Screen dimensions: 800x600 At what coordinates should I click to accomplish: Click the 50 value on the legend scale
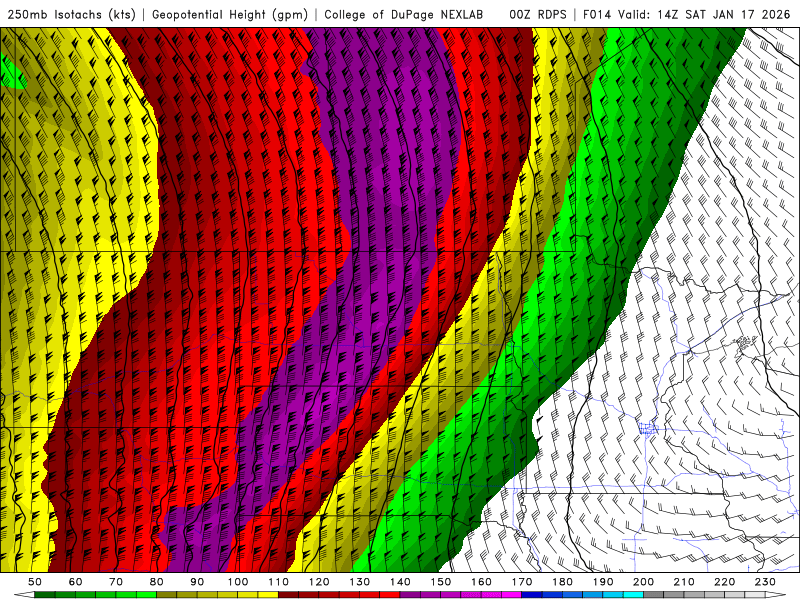[34, 582]
